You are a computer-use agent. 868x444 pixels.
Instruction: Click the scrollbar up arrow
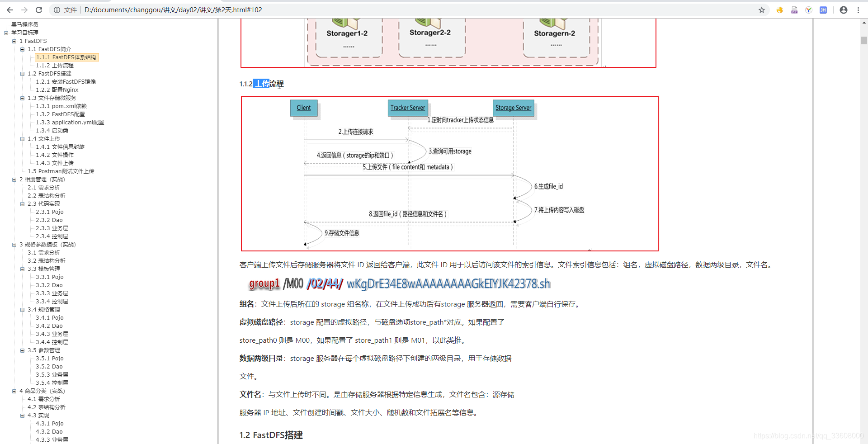[864, 22]
